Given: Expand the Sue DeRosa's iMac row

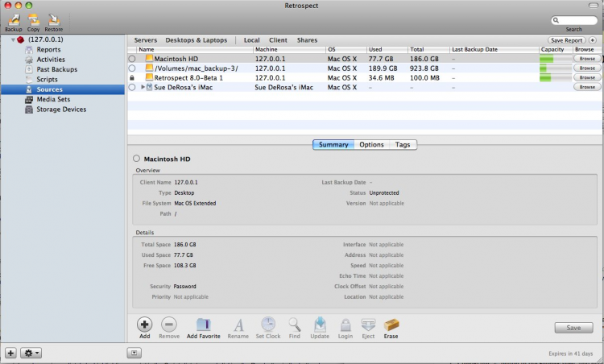Looking at the screenshot, I should click(x=143, y=87).
